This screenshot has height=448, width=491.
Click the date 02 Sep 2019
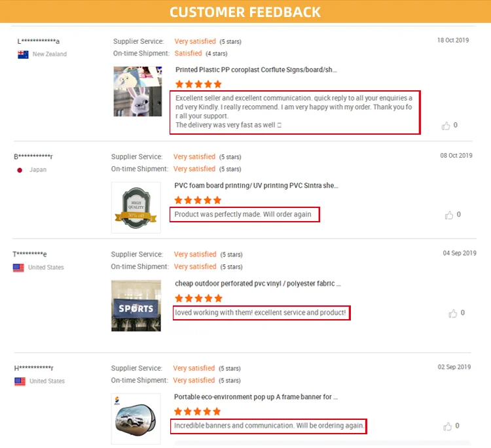point(454,367)
